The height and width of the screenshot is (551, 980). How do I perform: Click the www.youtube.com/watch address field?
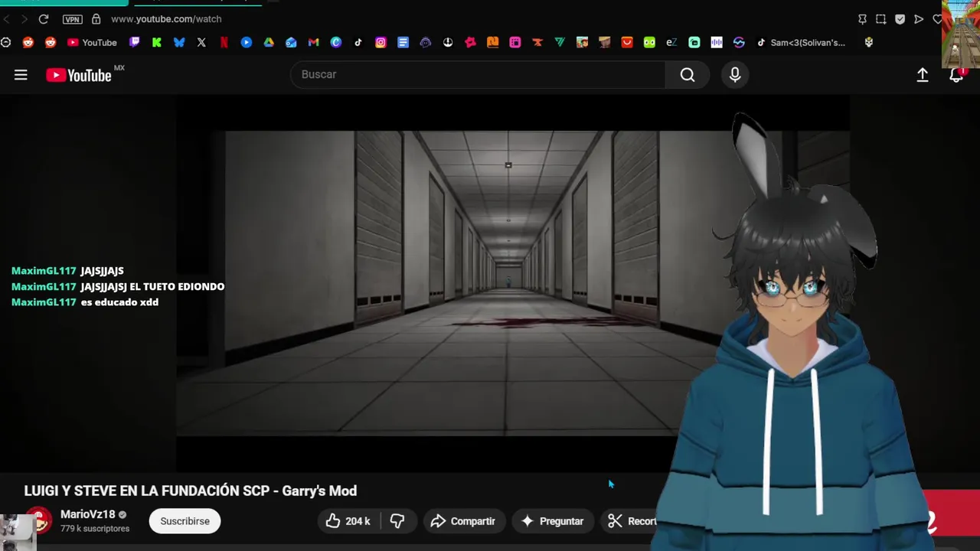(166, 18)
